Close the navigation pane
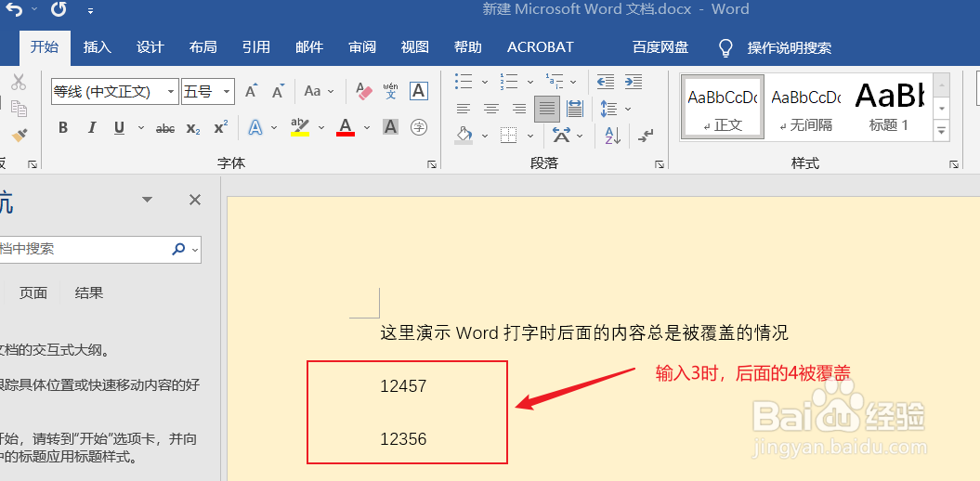Image resolution: width=980 pixels, height=481 pixels. pyautogui.click(x=195, y=200)
